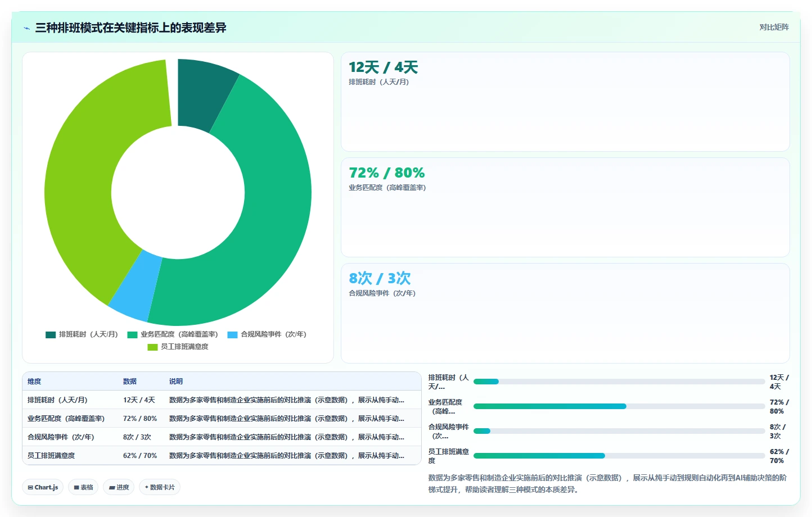
Task: Click the 62% / 70% table value
Action: (140, 456)
